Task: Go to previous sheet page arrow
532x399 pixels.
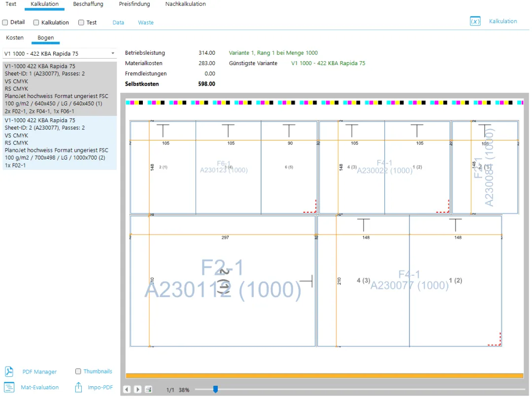Action: (127, 390)
